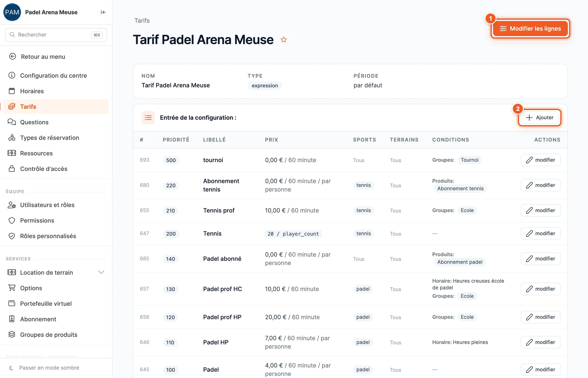Go to Questions in the sidebar
Viewport: 588px width, 378px height.
click(56, 122)
